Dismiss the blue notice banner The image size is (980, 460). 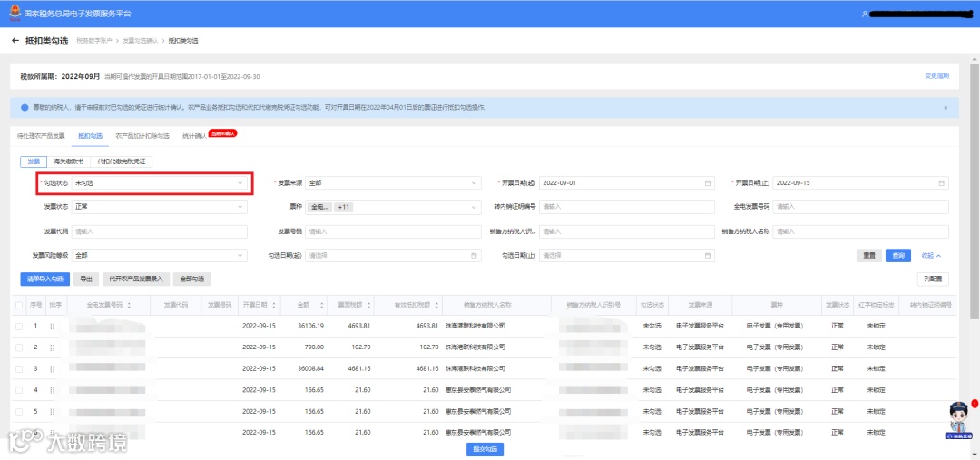(x=946, y=107)
